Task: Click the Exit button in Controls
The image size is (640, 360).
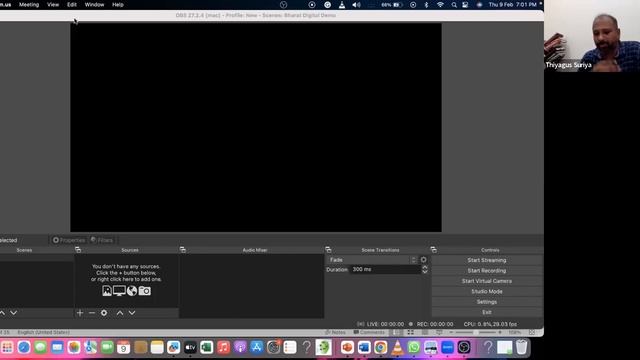Action: (x=487, y=312)
